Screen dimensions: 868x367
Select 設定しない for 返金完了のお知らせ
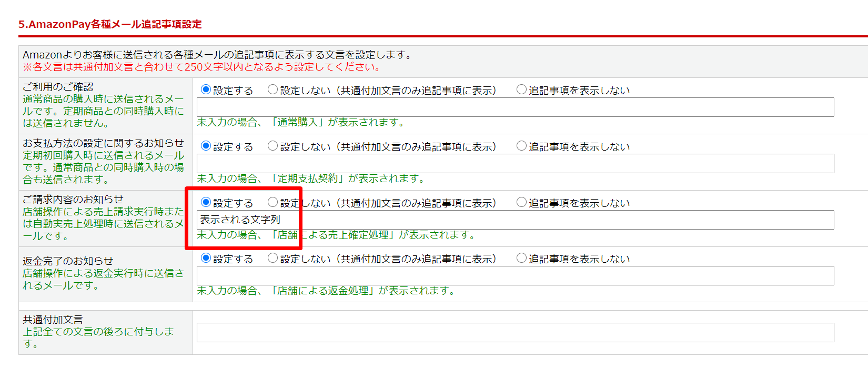click(x=272, y=258)
